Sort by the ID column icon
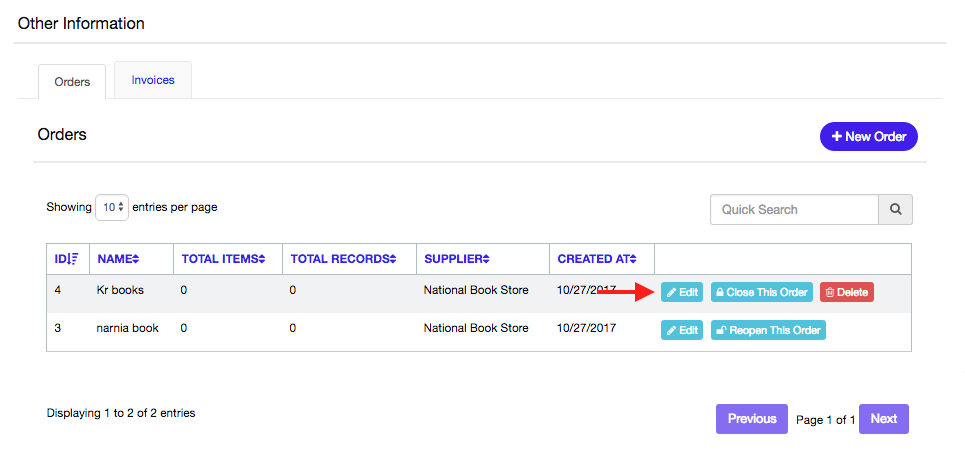This screenshot has width=965, height=467. pos(73,259)
